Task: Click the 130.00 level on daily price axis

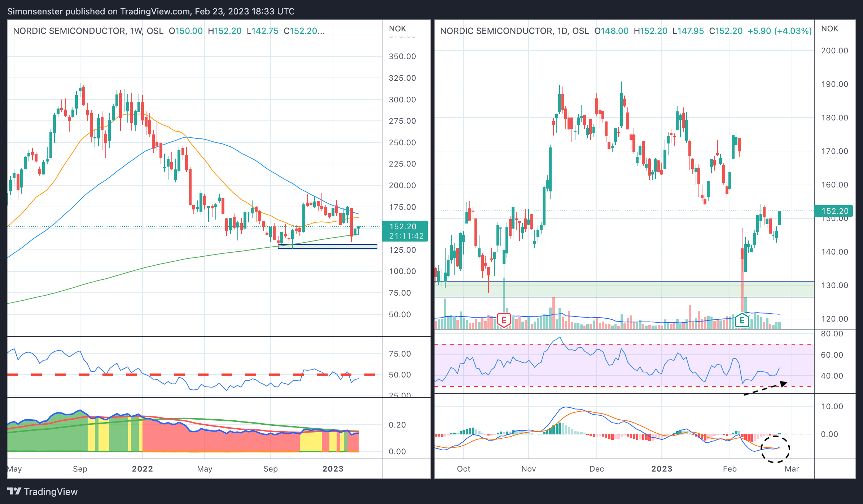Action: 834,286
